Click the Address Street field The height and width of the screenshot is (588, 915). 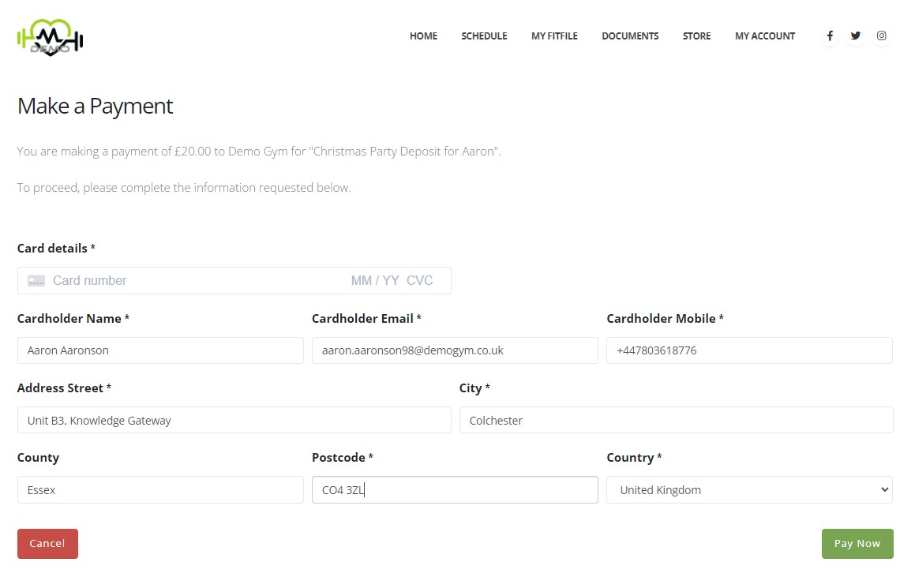[234, 421]
